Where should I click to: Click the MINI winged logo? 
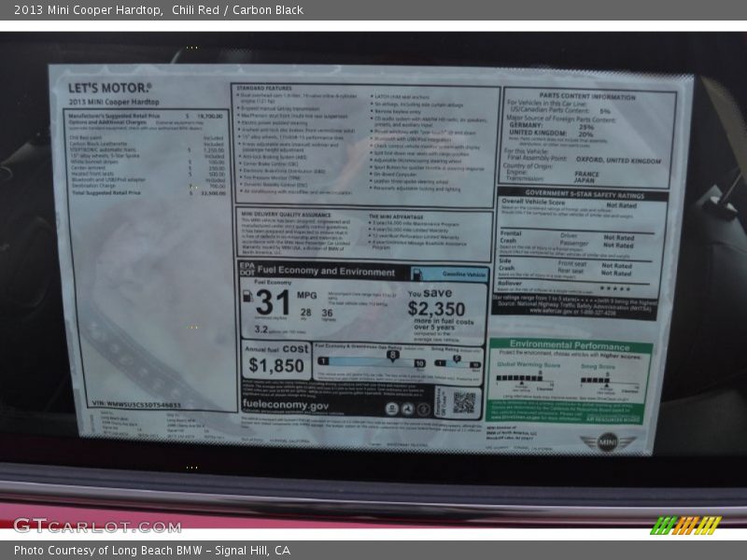[x=606, y=442]
